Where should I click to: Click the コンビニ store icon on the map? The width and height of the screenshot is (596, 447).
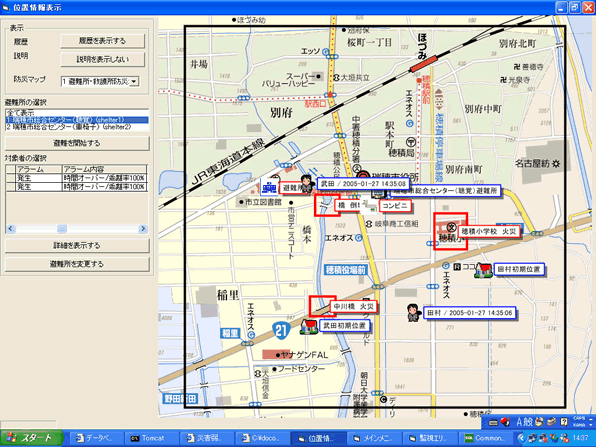370,206
